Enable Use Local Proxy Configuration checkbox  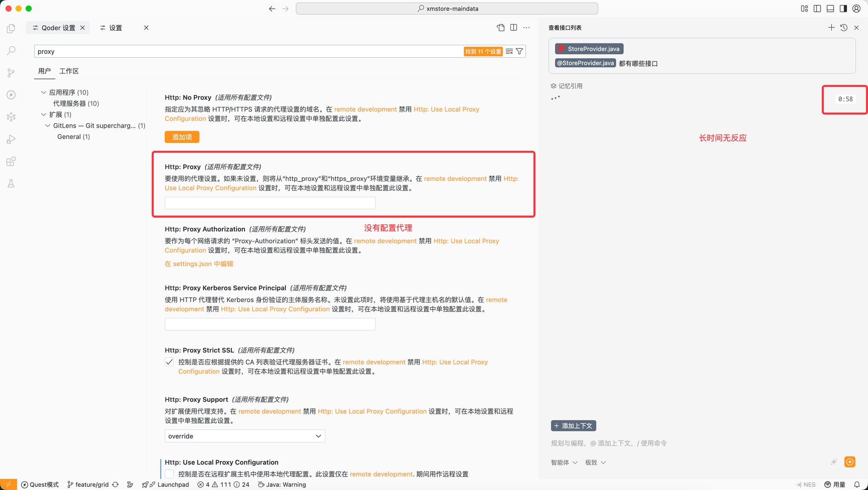pyautogui.click(x=170, y=474)
